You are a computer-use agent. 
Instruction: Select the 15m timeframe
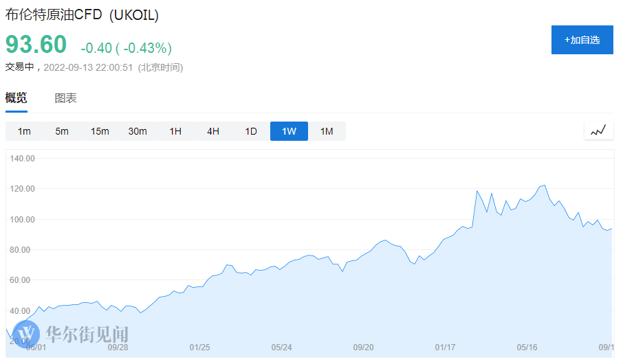[100, 131]
